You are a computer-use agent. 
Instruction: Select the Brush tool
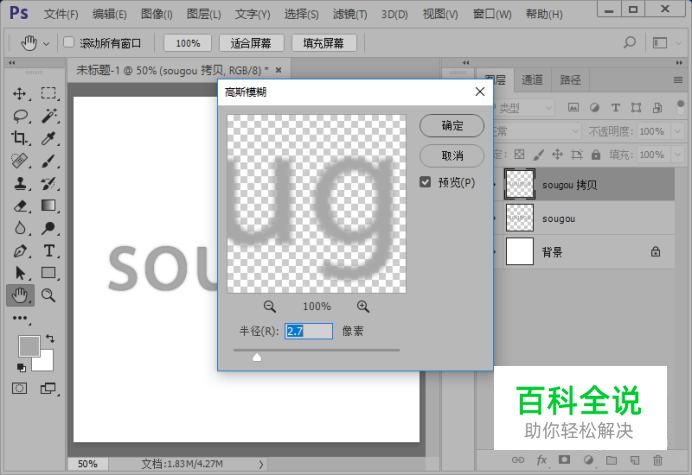pos(49,161)
